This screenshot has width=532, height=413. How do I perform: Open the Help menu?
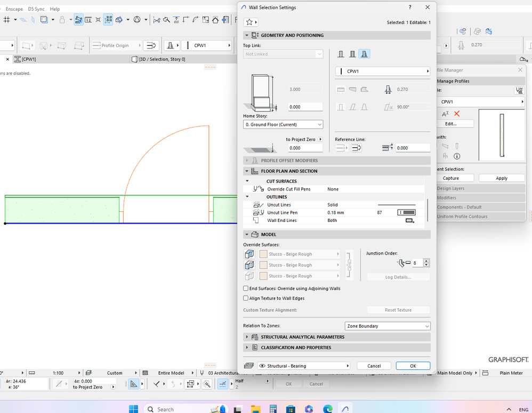[54, 9]
